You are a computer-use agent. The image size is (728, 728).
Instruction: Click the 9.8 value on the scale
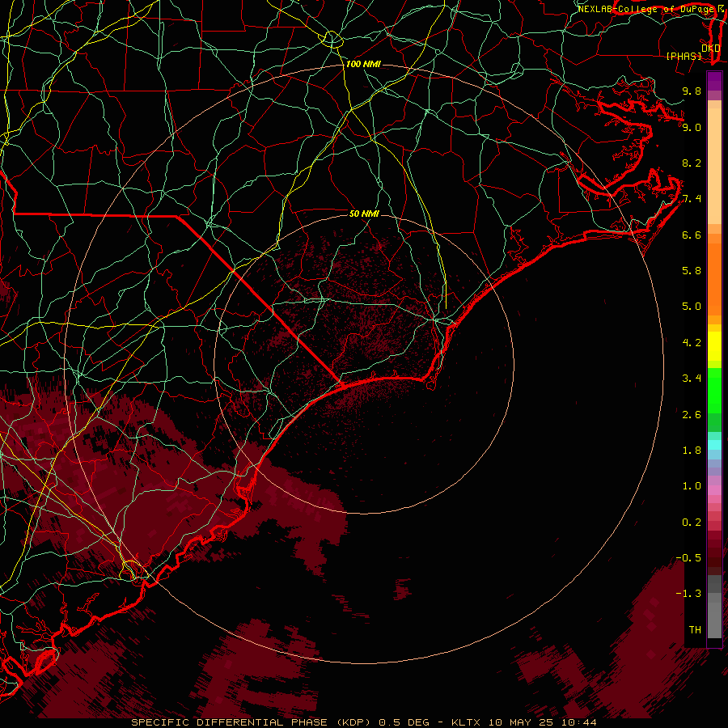692,91
